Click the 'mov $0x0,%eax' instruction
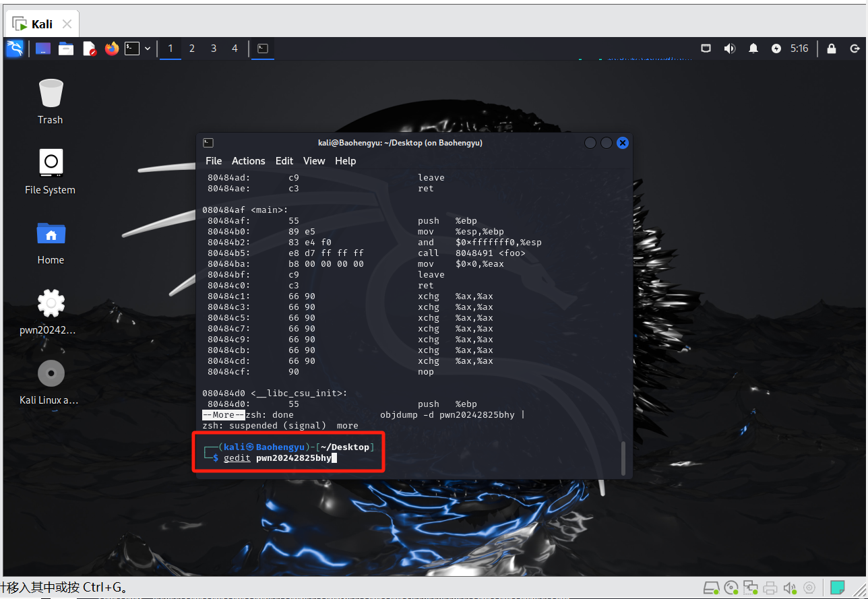This screenshot has height=599, width=868. tap(461, 264)
